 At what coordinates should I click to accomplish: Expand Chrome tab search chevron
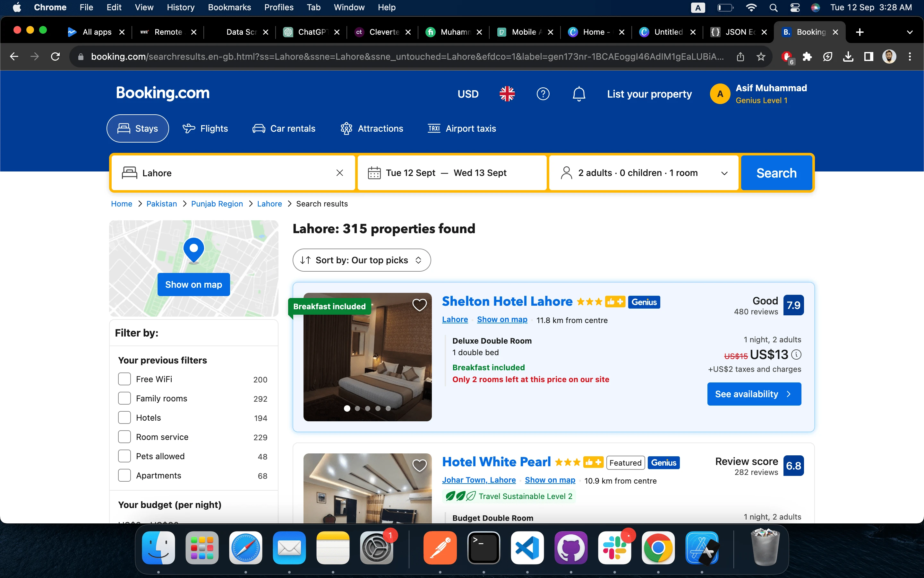point(910,32)
